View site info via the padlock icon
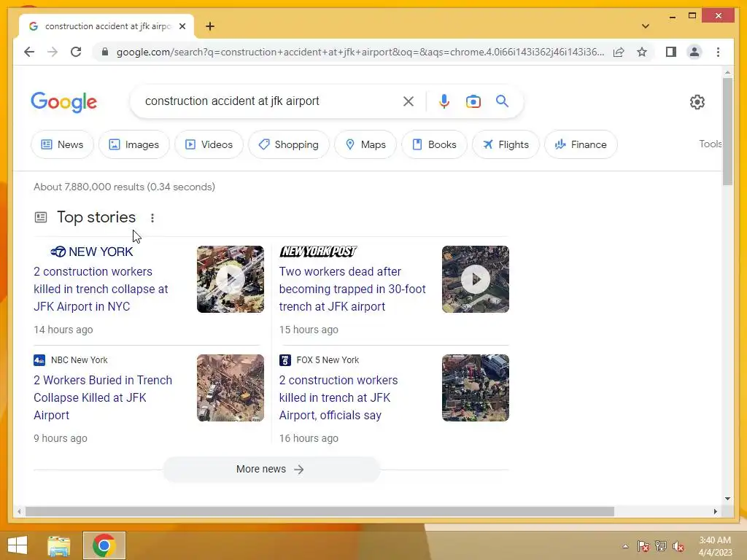The image size is (747, 560). 105,52
